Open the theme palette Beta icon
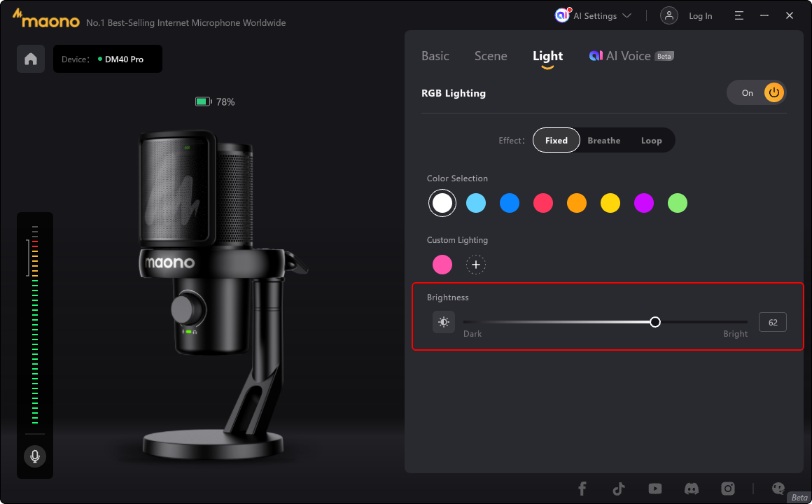The height and width of the screenshot is (504, 812). [778, 489]
